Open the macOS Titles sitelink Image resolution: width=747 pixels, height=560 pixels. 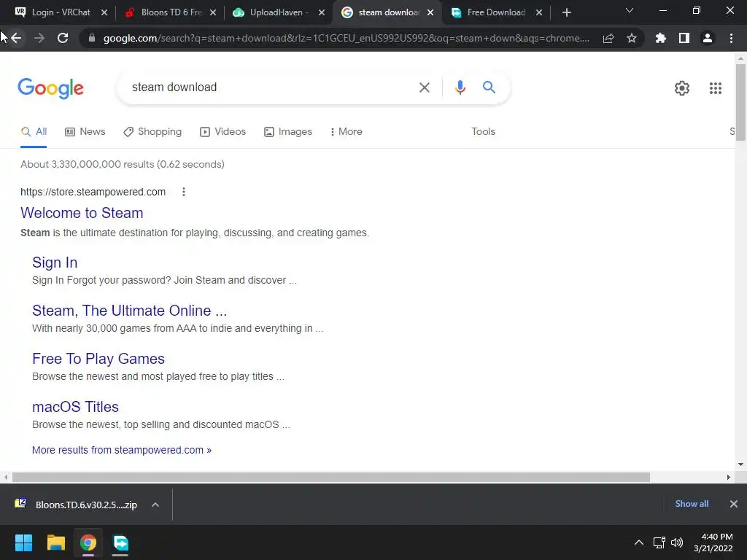pos(75,407)
